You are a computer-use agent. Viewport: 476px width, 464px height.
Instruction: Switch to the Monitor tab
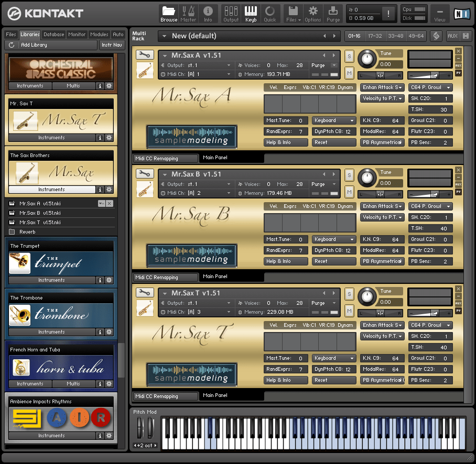pyautogui.click(x=77, y=35)
